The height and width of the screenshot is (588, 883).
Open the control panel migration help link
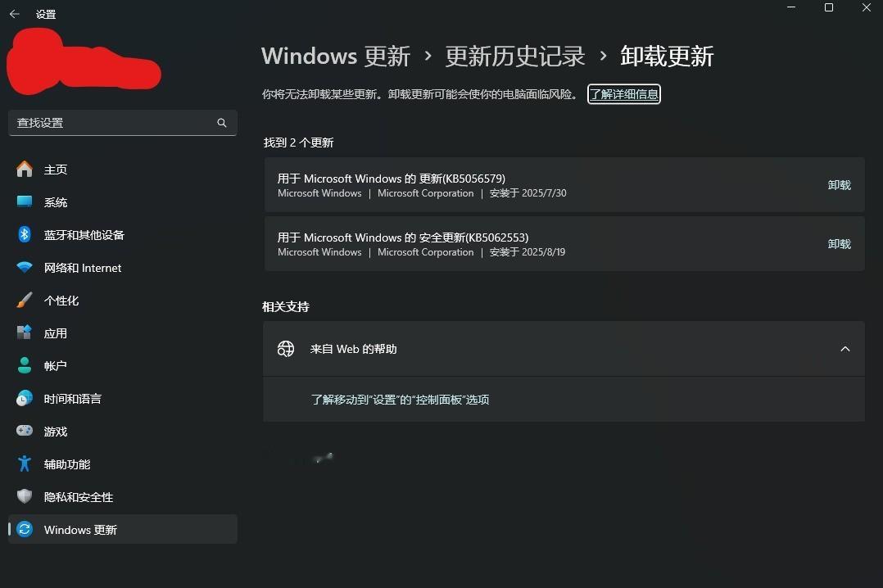point(401,399)
